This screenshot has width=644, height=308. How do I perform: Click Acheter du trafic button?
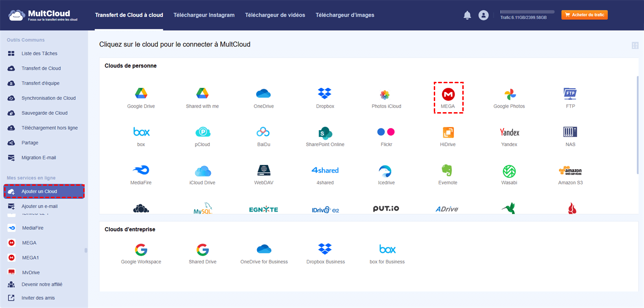click(585, 15)
